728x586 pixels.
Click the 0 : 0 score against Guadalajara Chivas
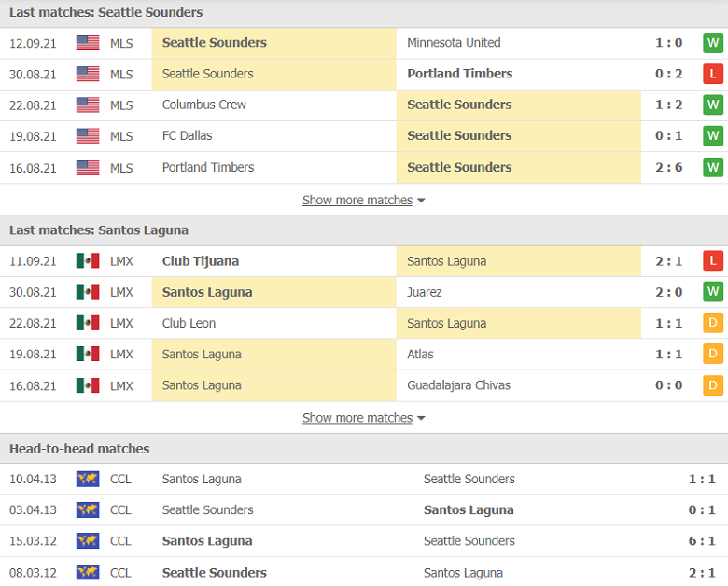668,385
